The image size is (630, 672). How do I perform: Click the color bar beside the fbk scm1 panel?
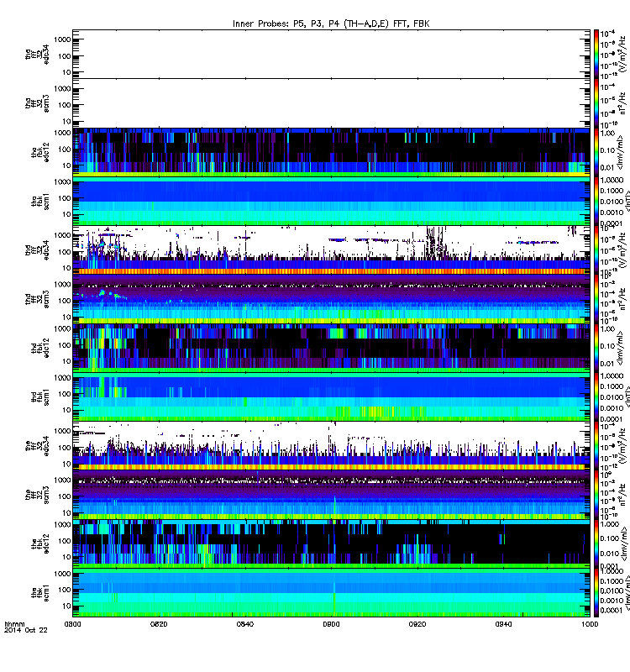pos(596,593)
